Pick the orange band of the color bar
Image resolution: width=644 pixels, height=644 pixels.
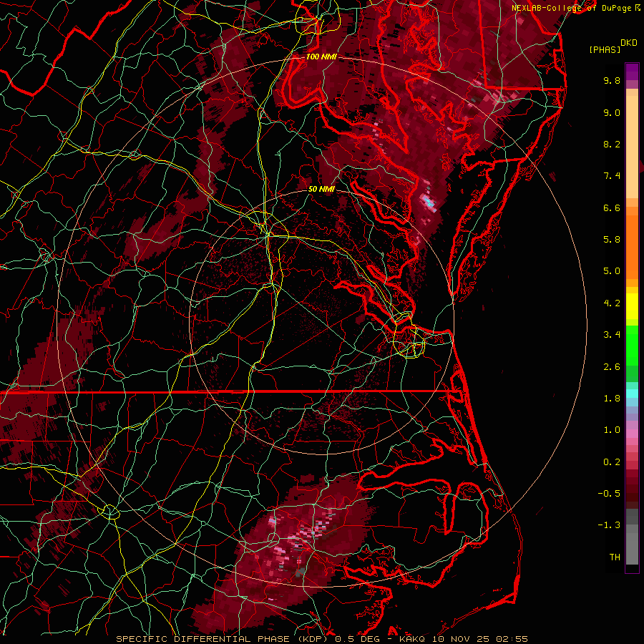tap(632, 248)
